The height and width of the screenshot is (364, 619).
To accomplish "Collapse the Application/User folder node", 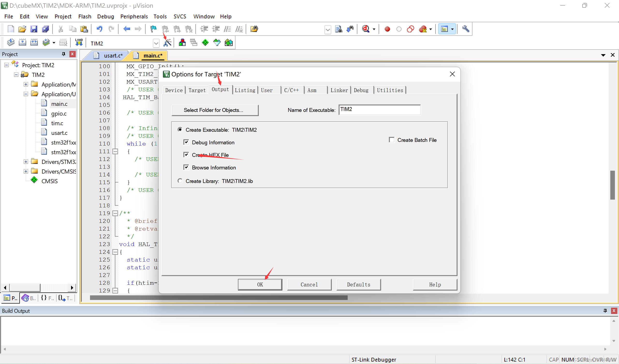I will tap(26, 94).
